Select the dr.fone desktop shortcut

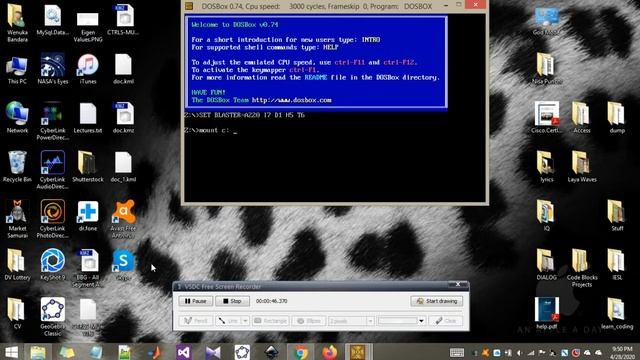[88, 216]
